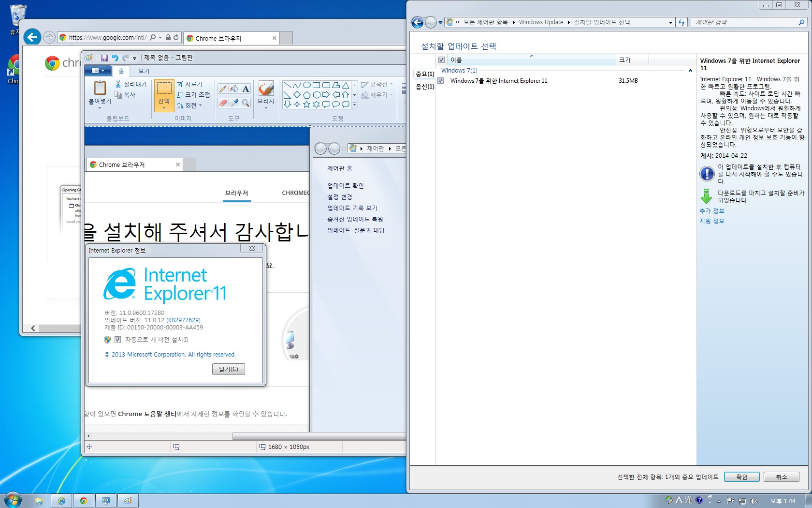
Task: Choose the Triangle shape in the shapes gallery
Action: click(346, 85)
